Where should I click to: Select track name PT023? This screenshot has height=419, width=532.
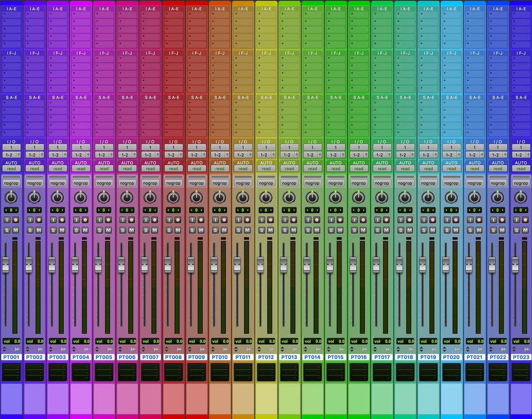coord(521,357)
